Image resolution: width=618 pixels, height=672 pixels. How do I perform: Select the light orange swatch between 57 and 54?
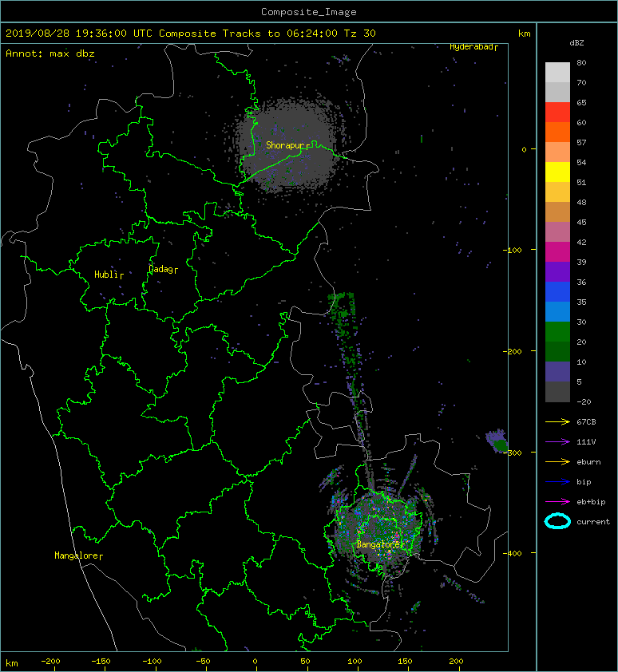click(x=557, y=152)
